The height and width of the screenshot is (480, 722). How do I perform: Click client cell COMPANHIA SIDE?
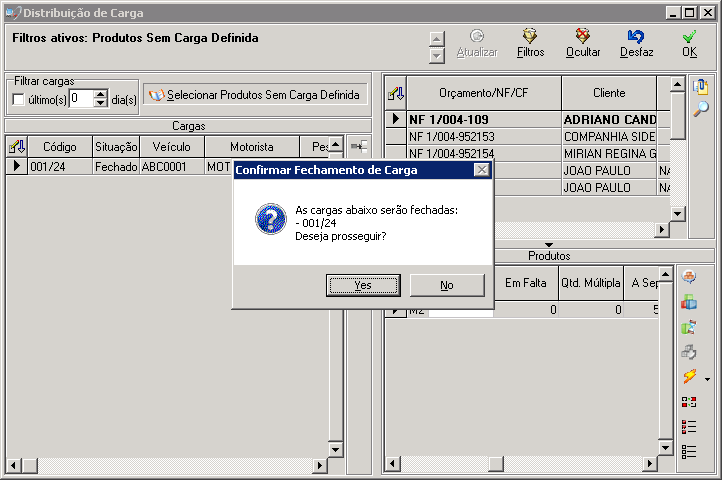tap(609, 136)
